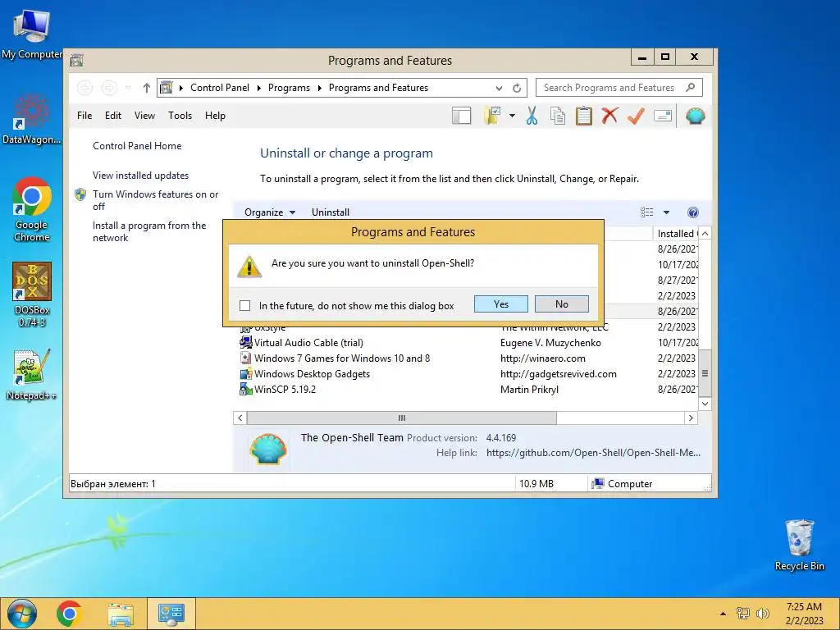Expand the arrow after Control Panel breadcrumb
Image resolution: width=840 pixels, height=630 pixels.
(258, 88)
